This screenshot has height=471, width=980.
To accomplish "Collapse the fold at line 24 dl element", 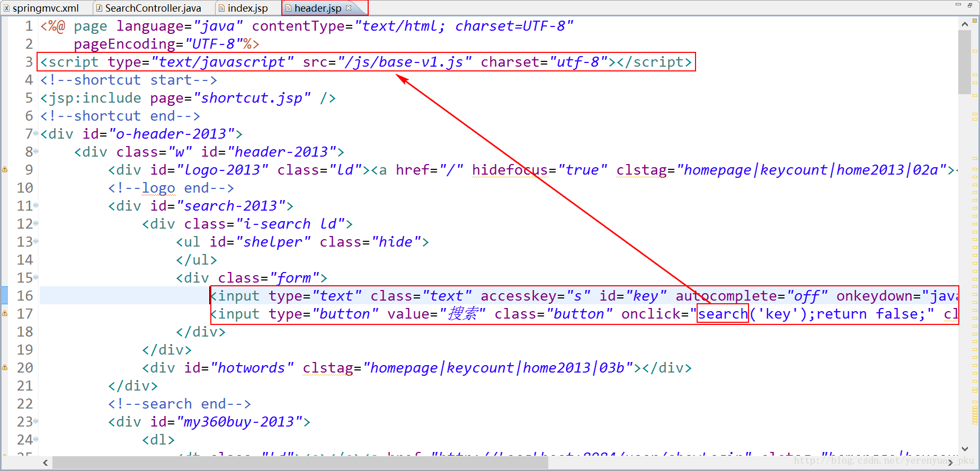I will pos(35,439).
